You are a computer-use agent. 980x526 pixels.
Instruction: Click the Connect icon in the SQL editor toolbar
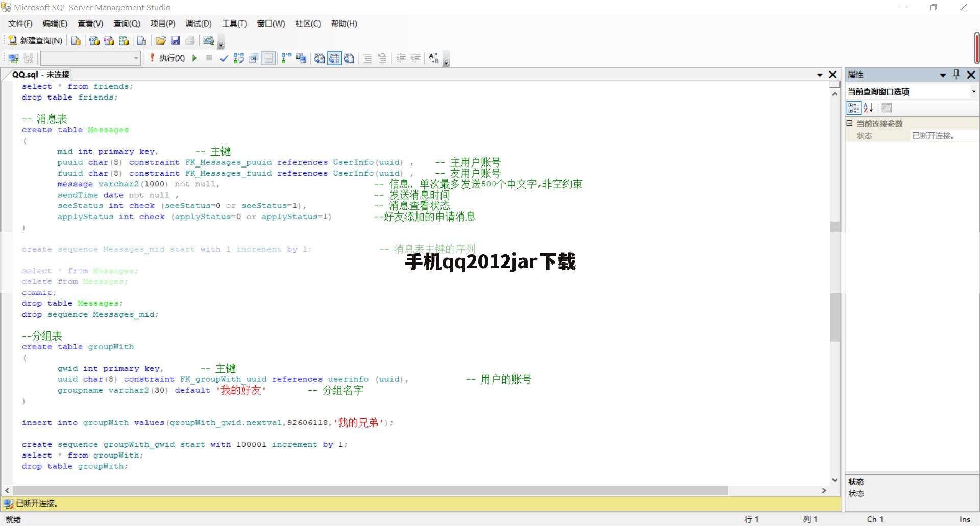pyautogui.click(x=14, y=58)
